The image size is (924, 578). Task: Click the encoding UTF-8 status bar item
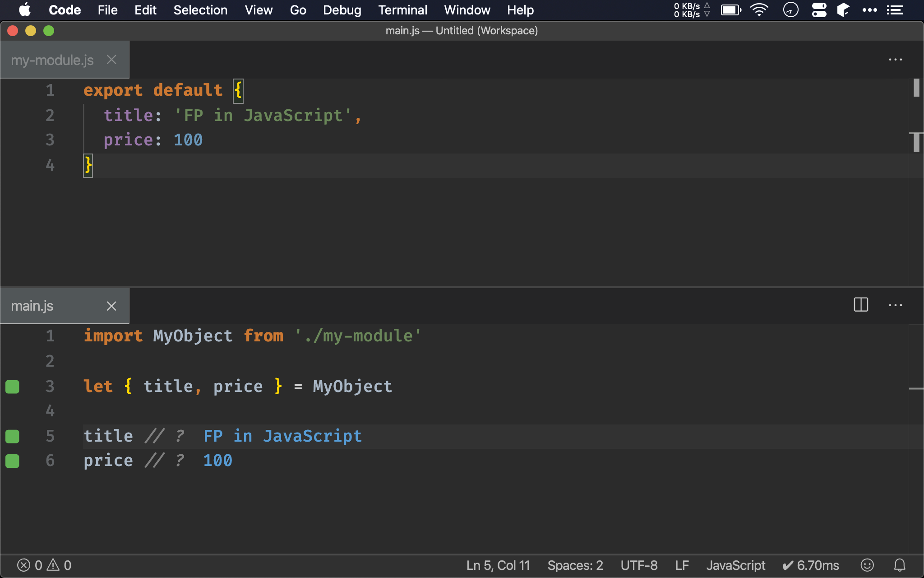coord(638,565)
